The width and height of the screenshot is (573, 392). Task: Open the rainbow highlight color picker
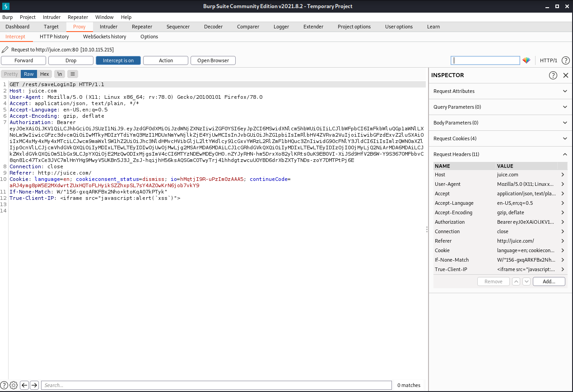[x=526, y=60]
